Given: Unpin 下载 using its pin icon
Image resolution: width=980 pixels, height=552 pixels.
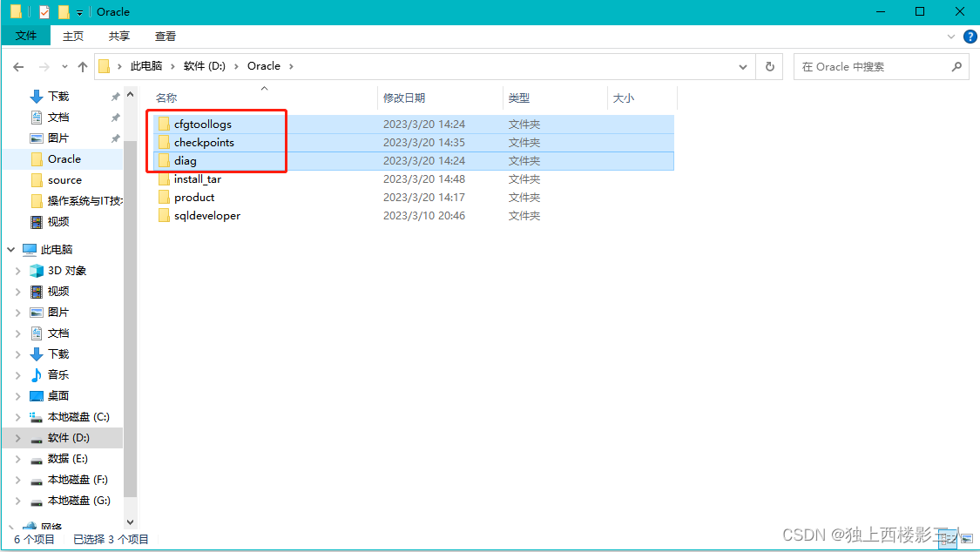Looking at the screenshot, I should [x=115, y=97].
